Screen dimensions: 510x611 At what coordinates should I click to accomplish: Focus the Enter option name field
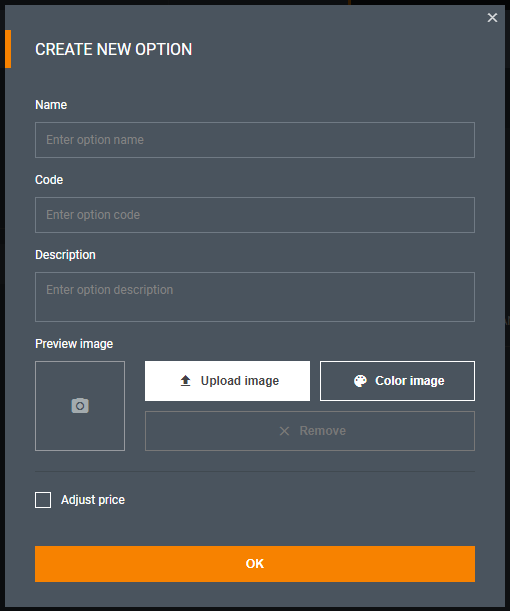(255, 140)
